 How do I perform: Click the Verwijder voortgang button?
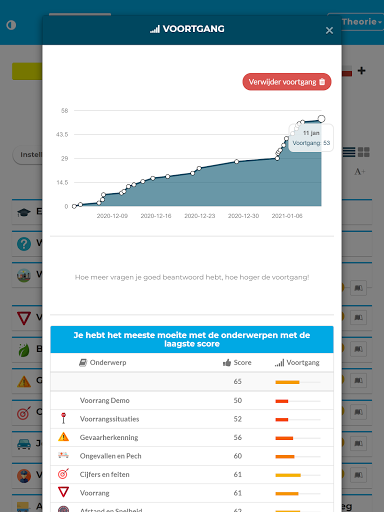tap(287, 82)
